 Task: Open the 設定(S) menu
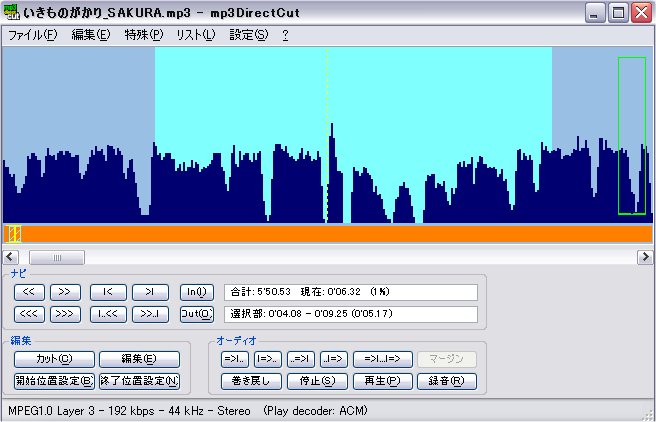249,35
